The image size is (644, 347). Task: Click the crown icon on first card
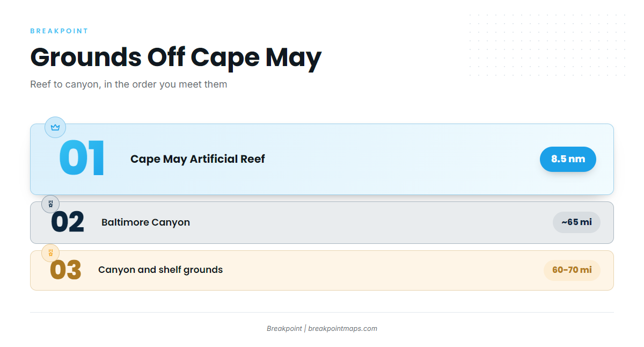[x=55, y=127]
